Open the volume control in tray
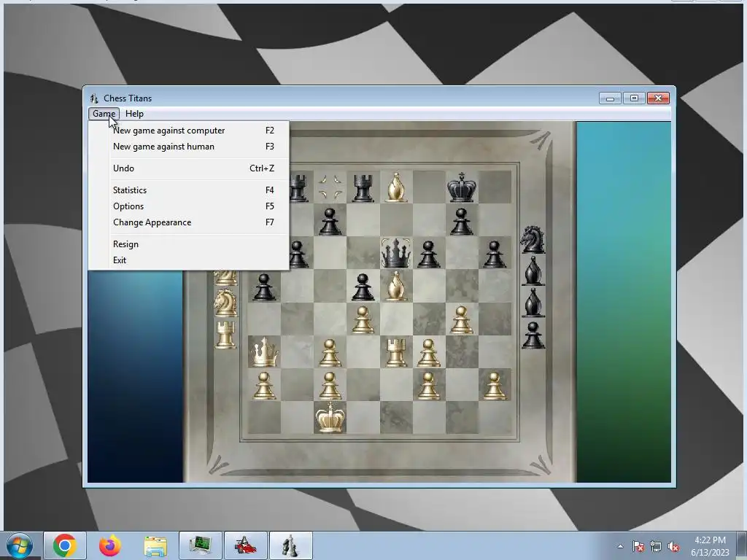This screenshot has width=747, height=560. pyautogui.click(x=673, y=547)
